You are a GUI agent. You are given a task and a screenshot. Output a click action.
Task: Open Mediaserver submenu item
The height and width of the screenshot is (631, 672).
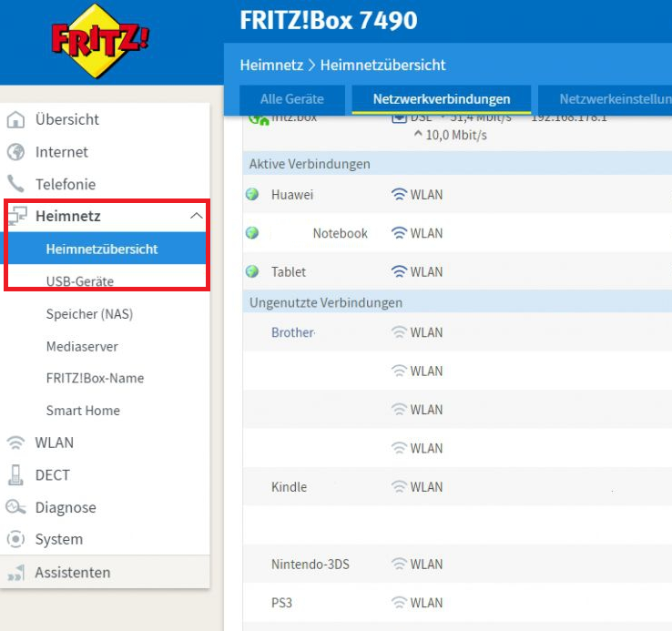pyautogui.click(x=82, y=346)
